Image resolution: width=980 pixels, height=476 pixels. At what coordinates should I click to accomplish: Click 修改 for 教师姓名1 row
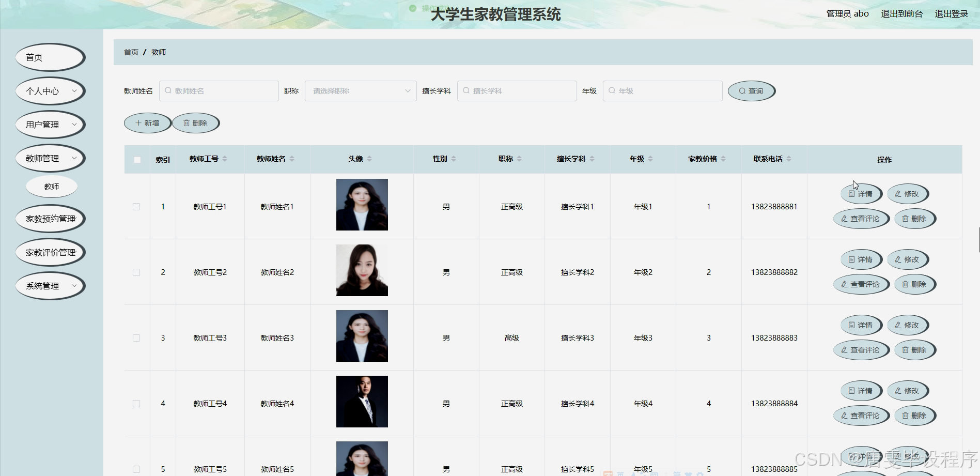tap(908, 194)
